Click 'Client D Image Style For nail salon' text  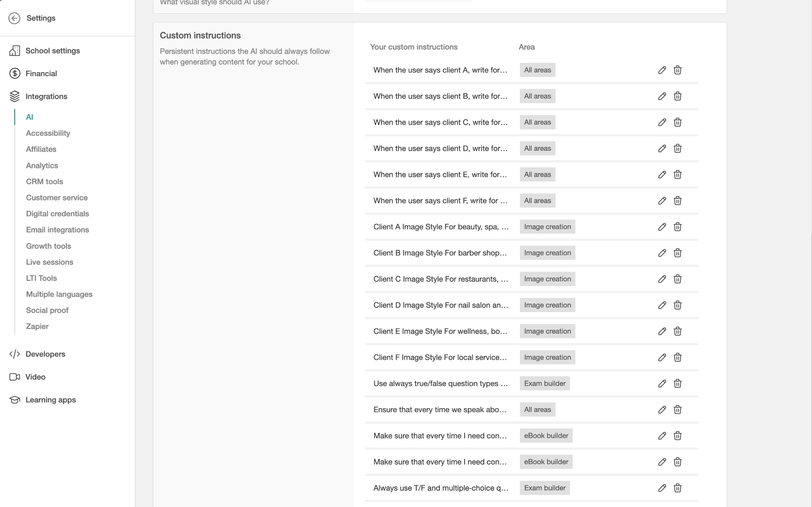point(440,305)
